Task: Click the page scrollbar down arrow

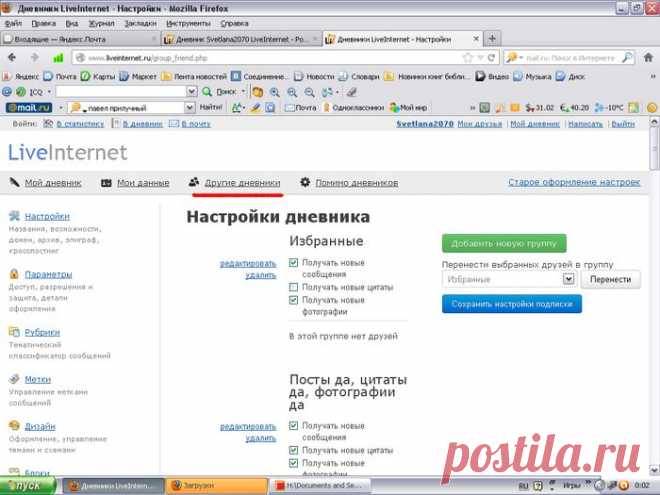Action: click(654, 470)
